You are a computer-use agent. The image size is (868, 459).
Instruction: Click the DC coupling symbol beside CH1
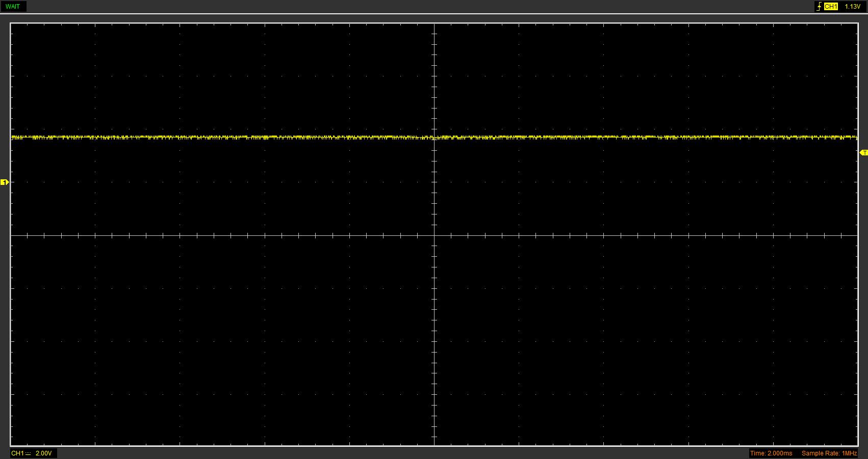click(x=28, y=453)
